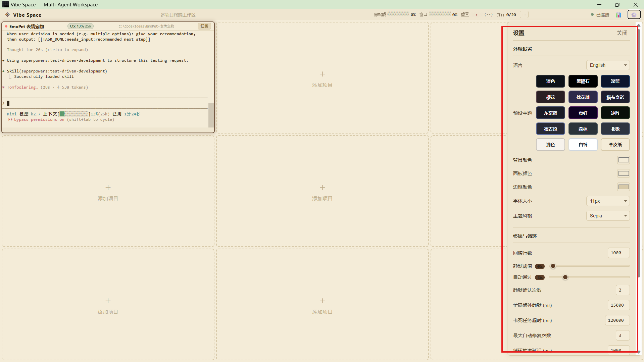Click the Ctx 13% 25k badge
Viewport: 644px width, 362px height.
[x=81, y=26]
